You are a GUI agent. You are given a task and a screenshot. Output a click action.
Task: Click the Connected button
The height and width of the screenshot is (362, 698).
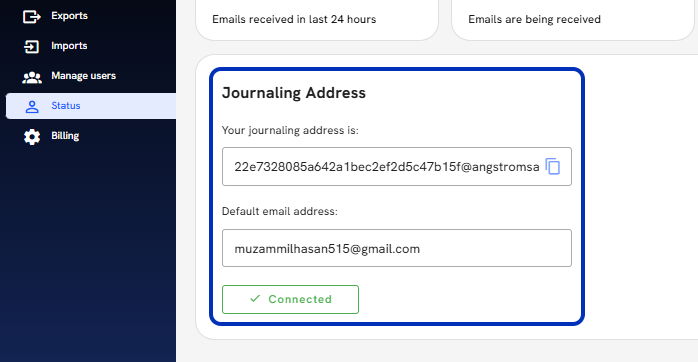pyautogui.click(x=290, y=299)
